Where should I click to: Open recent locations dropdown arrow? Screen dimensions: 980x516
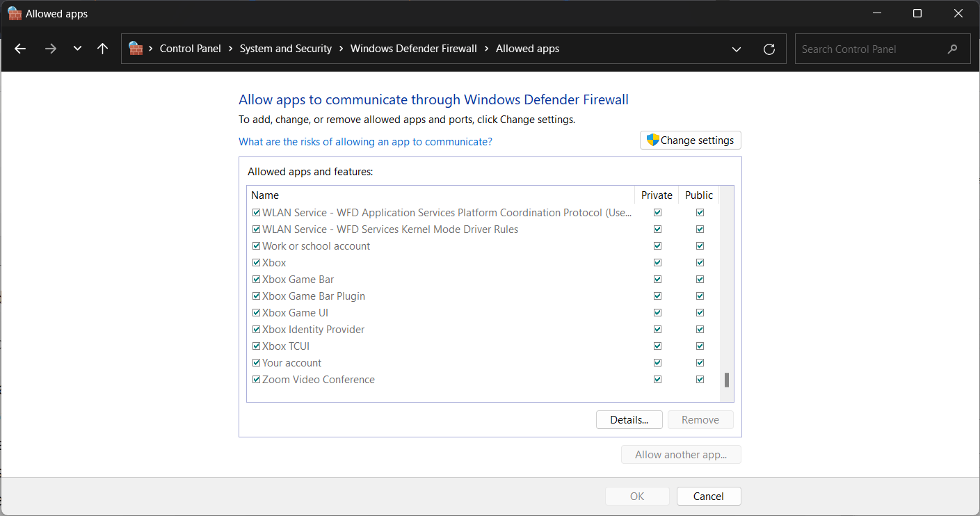click(x=77, y=49)
